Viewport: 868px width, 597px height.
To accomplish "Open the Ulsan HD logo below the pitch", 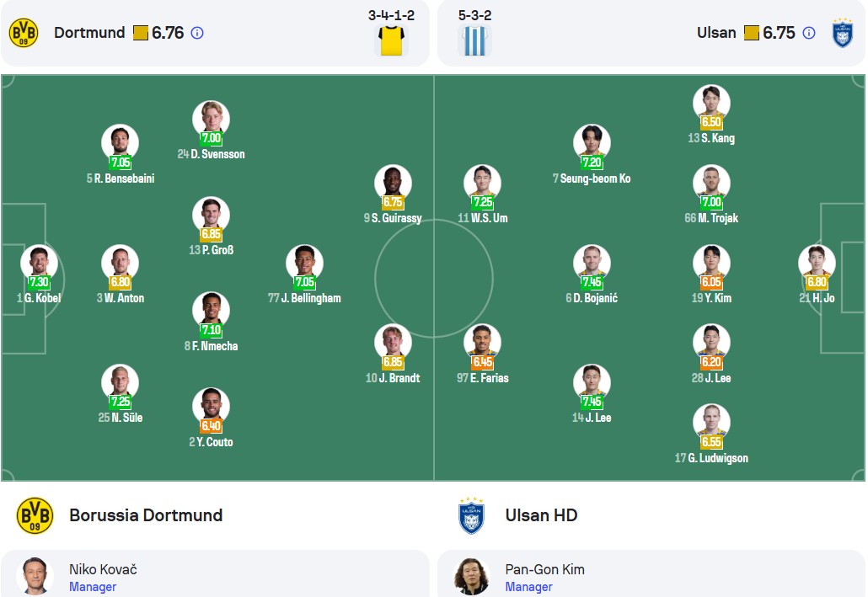I will 472,515.
